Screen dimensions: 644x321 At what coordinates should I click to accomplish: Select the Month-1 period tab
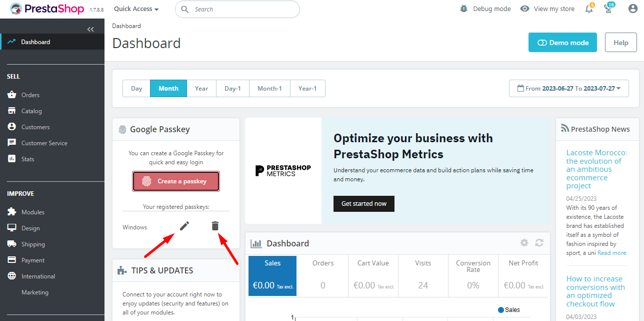click(x=269, y=88)
